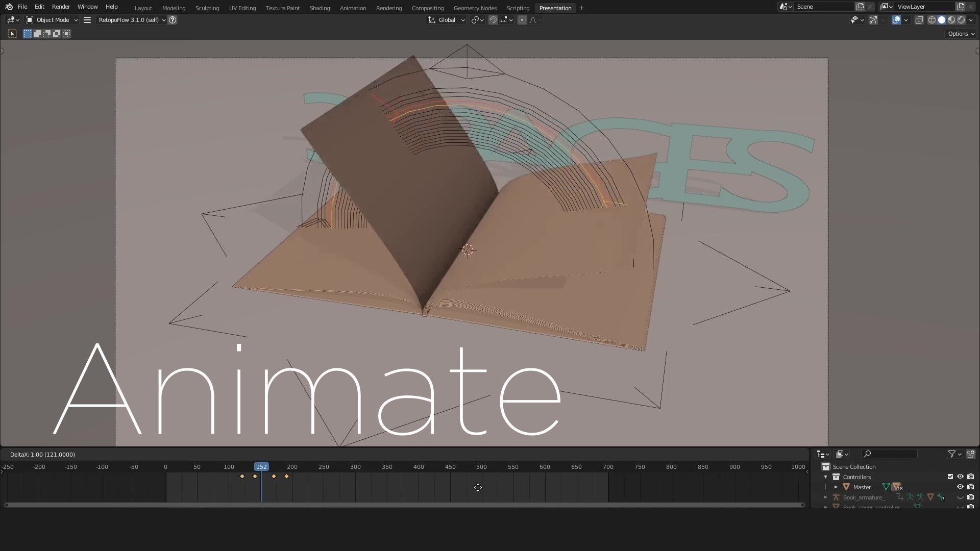This screenshot has height=551, width=980.
Task: Switch viewport to Wireframe shading
Action: [x=932, y=20]
